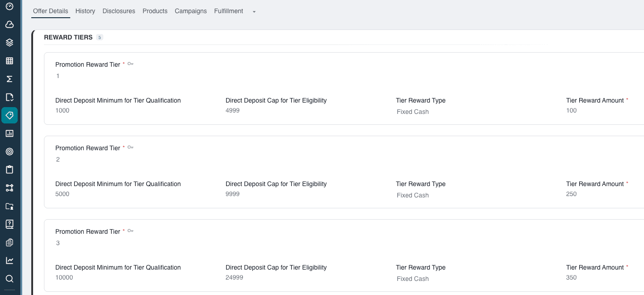The width and height of the screenshot is (644, 295).
Task: Open the workflow nodes icon in sidebar
Action: click(10, 188)
